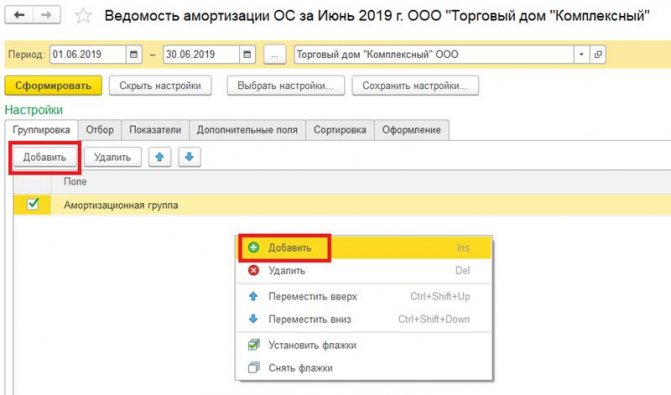Choose Переместить вниз in the context menu
The width and height of the screenshot is (671, 395).
click(364, 319)
